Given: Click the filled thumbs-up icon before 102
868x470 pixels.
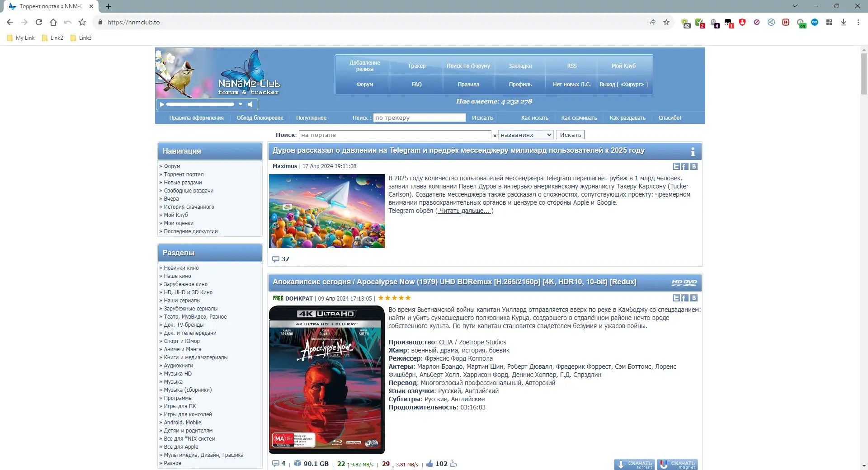Looking at the screenshot, I should click(x=429, y=464).
